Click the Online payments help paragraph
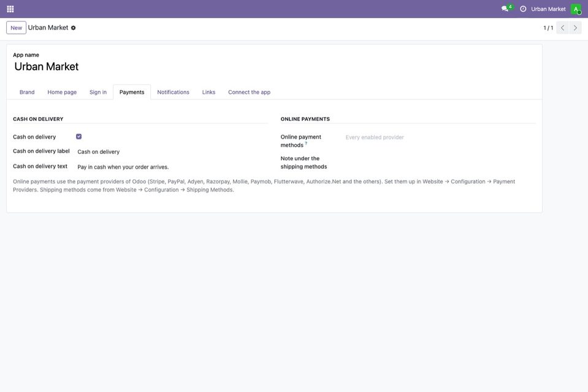Screen dimensions: 588x392 click(264, 186)
